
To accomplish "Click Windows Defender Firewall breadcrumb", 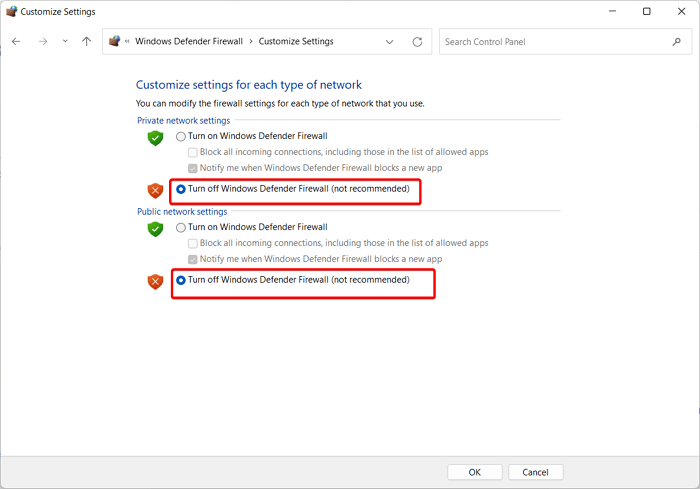I will 189,41.
